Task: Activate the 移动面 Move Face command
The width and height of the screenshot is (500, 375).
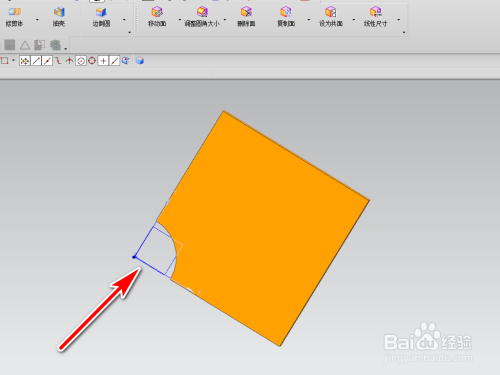Action: coord(157,17)
